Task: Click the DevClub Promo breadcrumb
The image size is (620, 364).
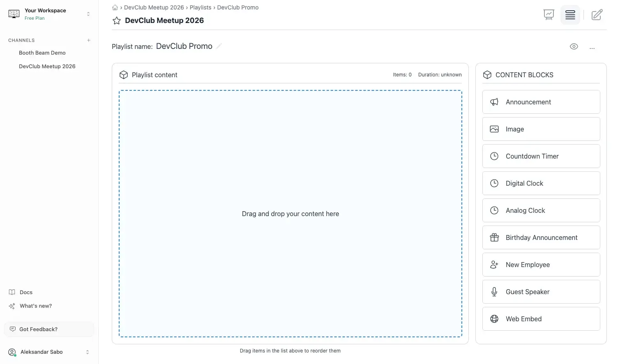Action: coord(238,7)
